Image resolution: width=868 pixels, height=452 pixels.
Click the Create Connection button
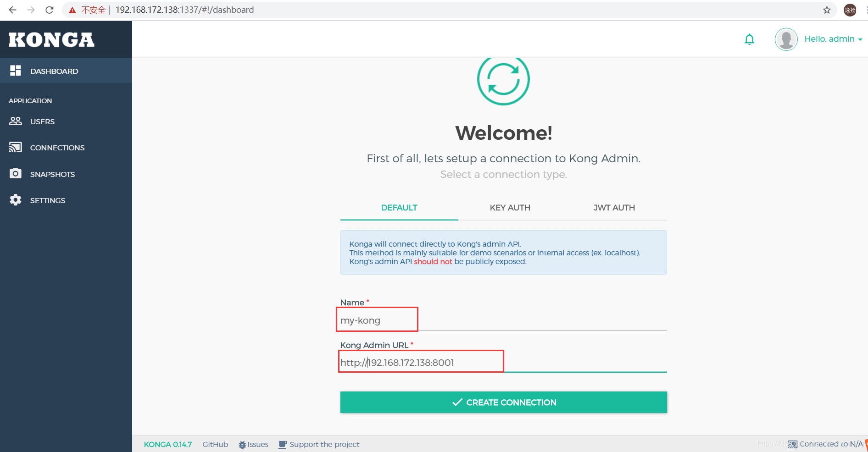(503, 402)
